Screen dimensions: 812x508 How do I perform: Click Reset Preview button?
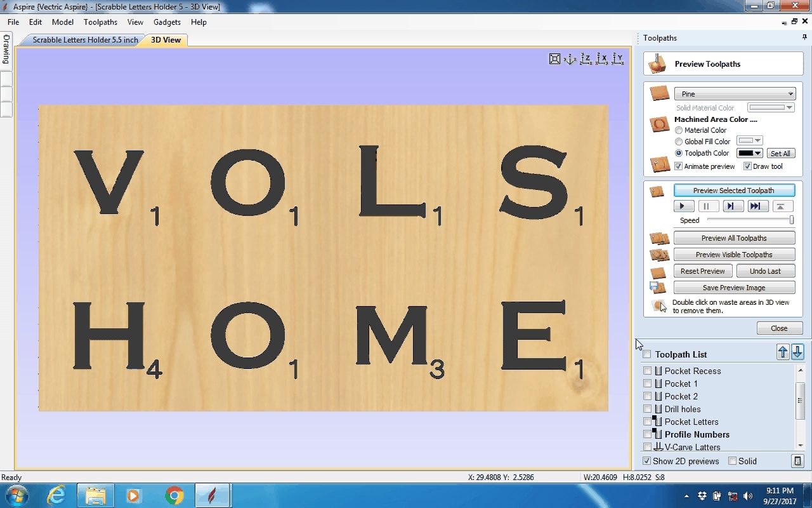tap(703, 271)
